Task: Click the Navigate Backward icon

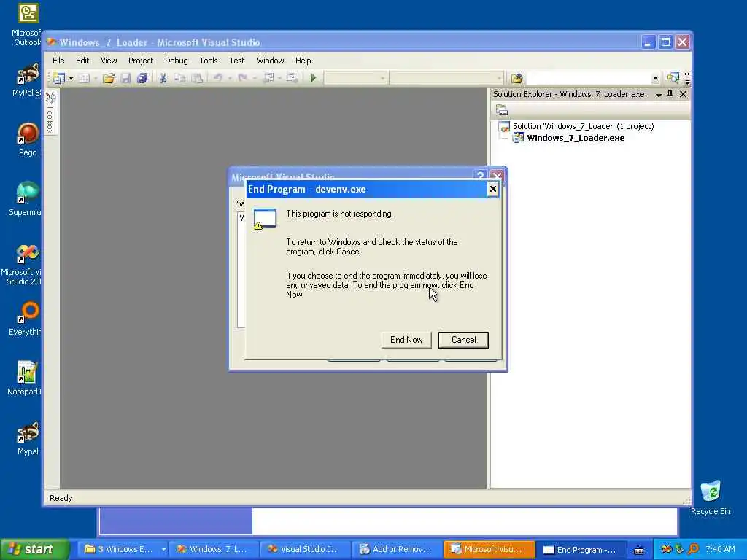Action: click(268, 77)
